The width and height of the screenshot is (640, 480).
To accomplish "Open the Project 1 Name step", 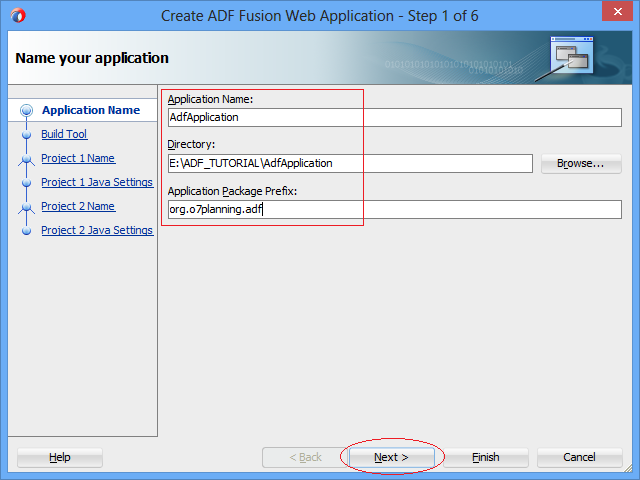I will 78,158.
